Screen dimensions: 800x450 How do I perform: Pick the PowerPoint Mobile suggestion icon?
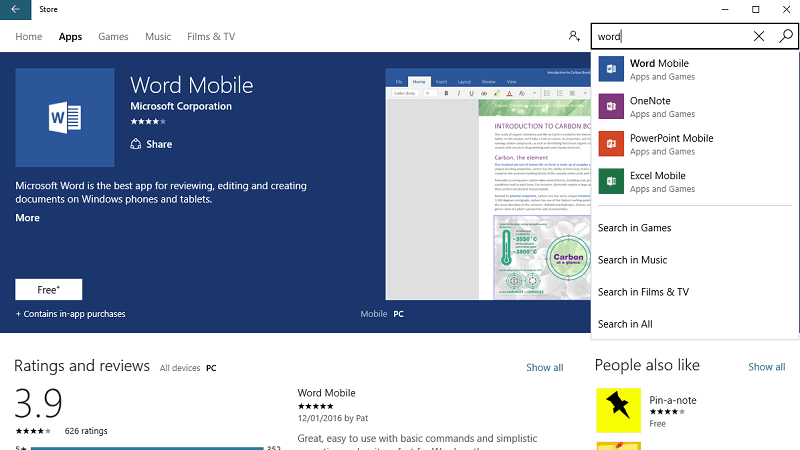click(x=611, y=144)
